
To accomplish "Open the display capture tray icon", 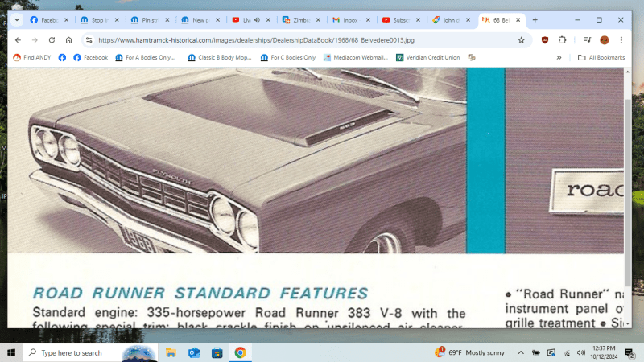I will point(551,352).
